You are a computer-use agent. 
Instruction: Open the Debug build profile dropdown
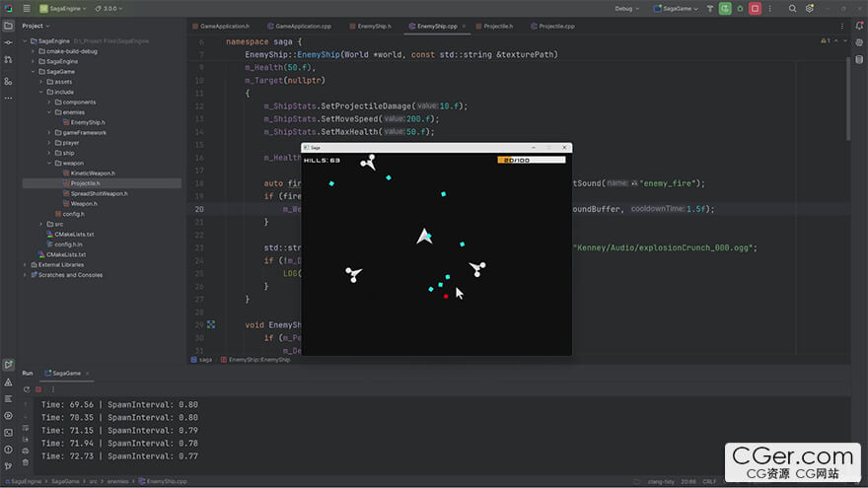tap(627, 8)
